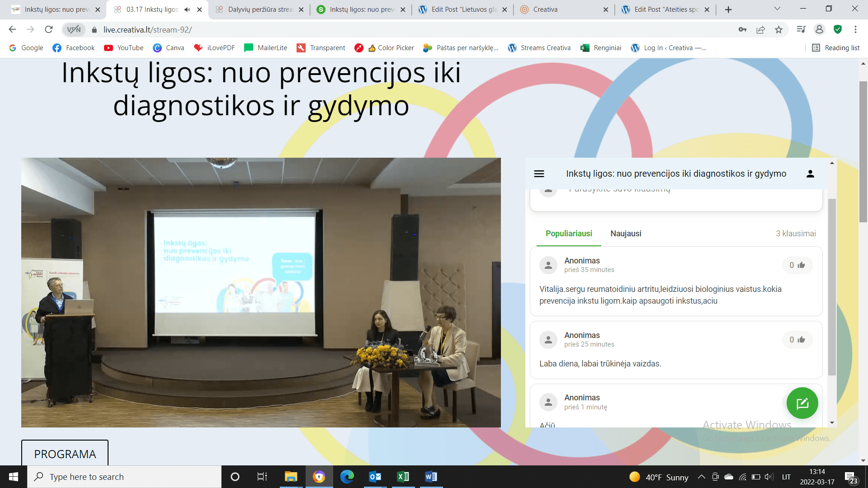868x488 pixels.
Task: Open the hamburger menu in Q&A panel
Action: tap(539, 174)
